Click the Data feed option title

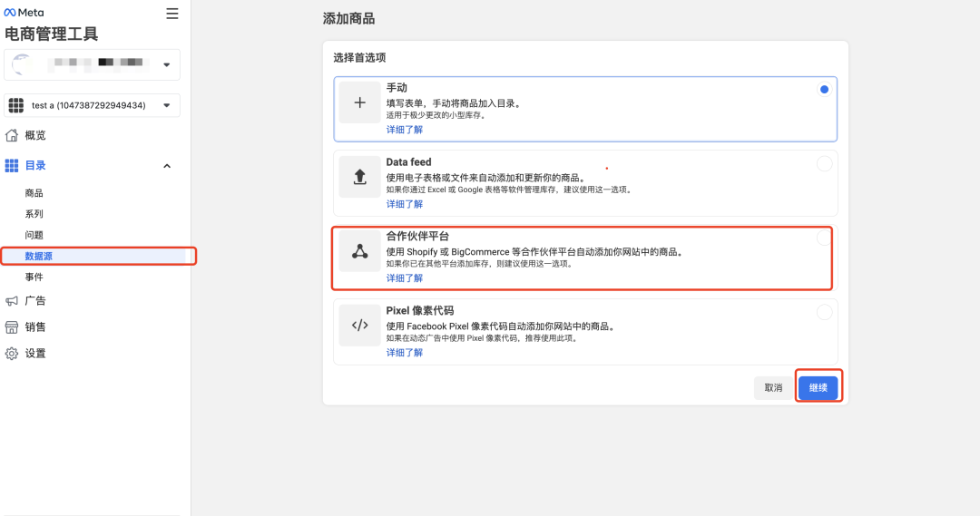tap(408, 162)
